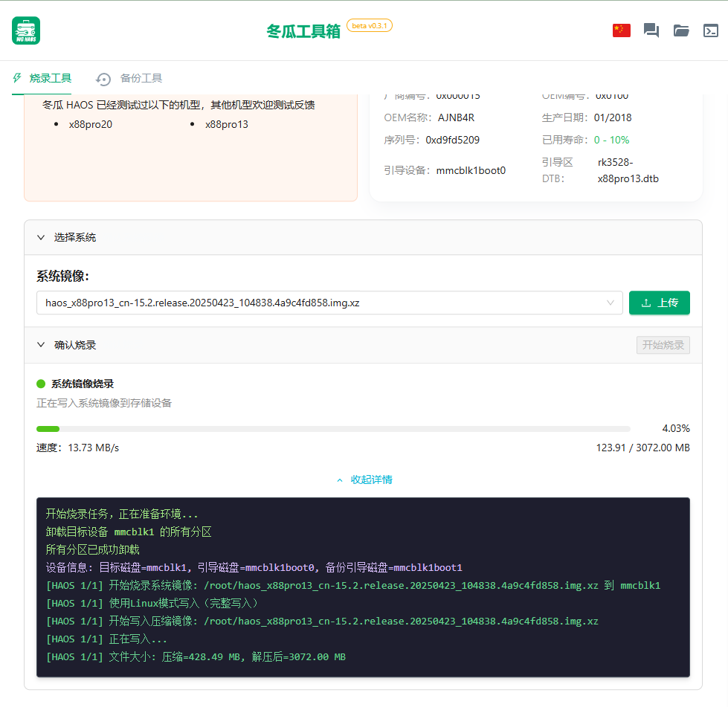Open the file manager folder icon
This screenshot has width=728, height=707.
click(681, 30)
